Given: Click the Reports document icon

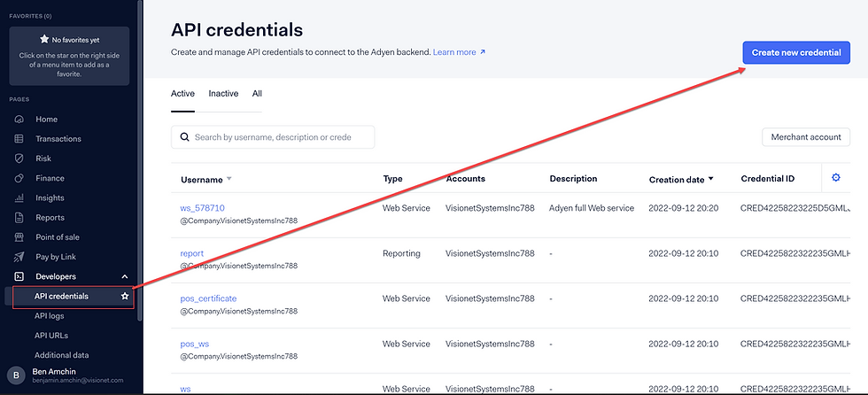Looking at the screenshot, I should [19, 217].
